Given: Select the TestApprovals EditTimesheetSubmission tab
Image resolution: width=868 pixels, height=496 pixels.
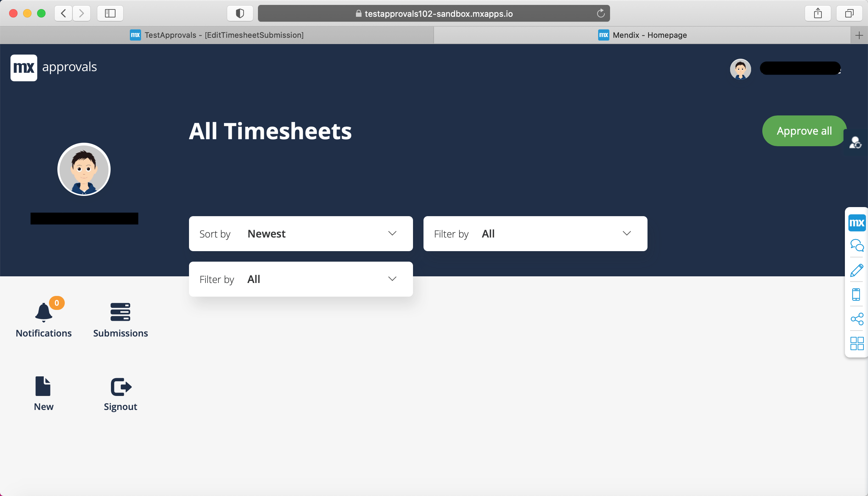Looking at the screenshot, I should (x=217, y=35).
